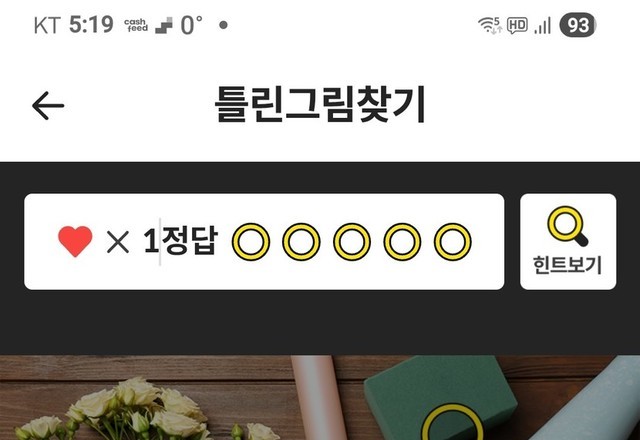Tap the 정답 answers label

coord(190,241)
